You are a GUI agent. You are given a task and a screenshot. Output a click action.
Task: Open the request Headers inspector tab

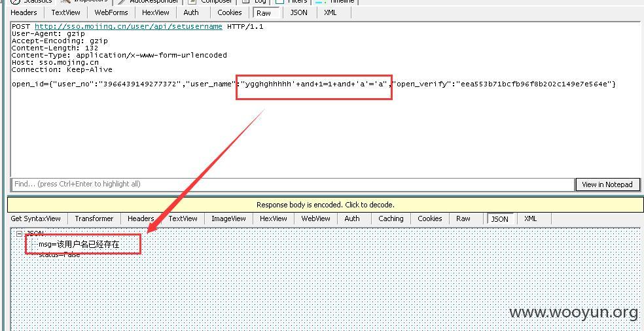pyautogui.click(x=24, y=12)
